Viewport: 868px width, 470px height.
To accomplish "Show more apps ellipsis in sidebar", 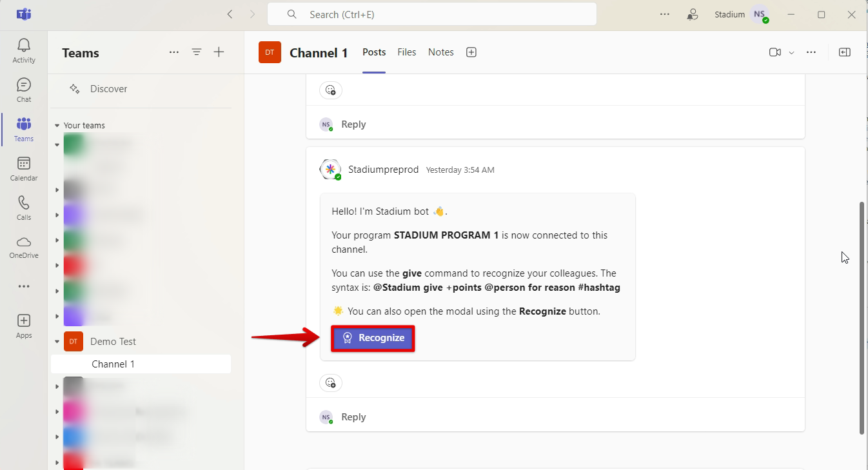I will 24,286.
